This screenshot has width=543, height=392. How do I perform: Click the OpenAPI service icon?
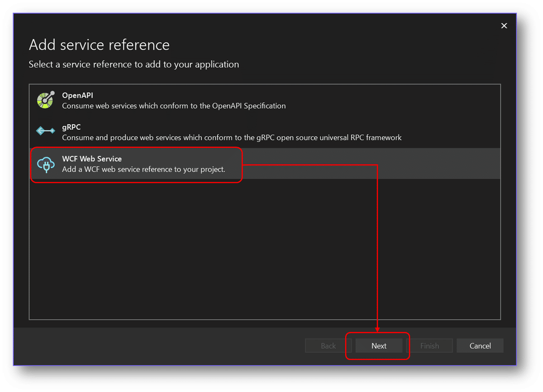click(x=45, y=100)
